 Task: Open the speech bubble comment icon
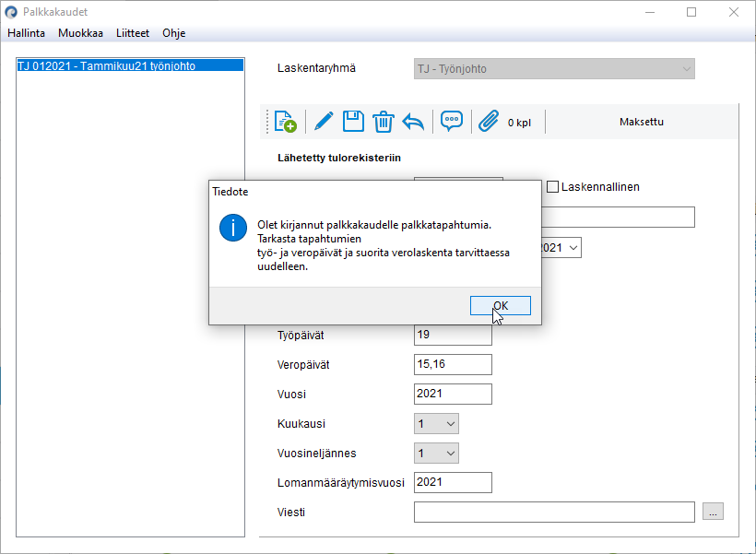(452, 121)
